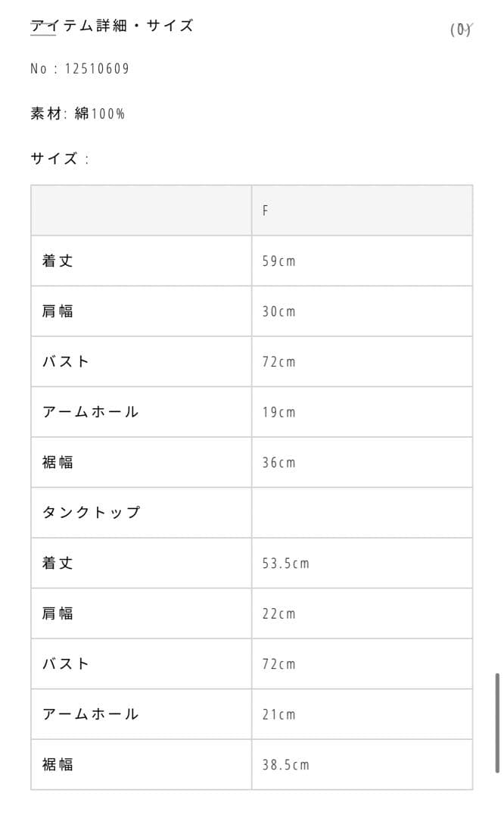Click the 53.5cm tank top length value
The width and height of the screenshot is (504, 818).
pos(285,564)
